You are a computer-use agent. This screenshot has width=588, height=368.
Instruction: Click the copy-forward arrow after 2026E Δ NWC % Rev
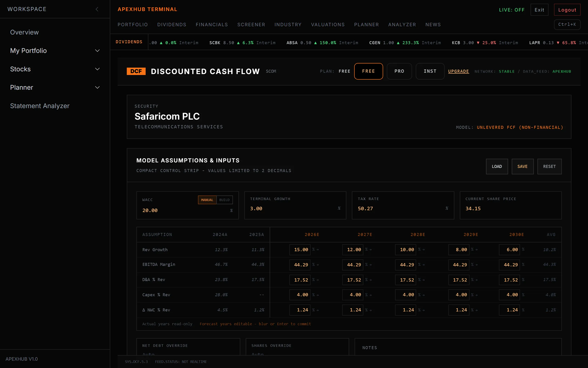318,310
